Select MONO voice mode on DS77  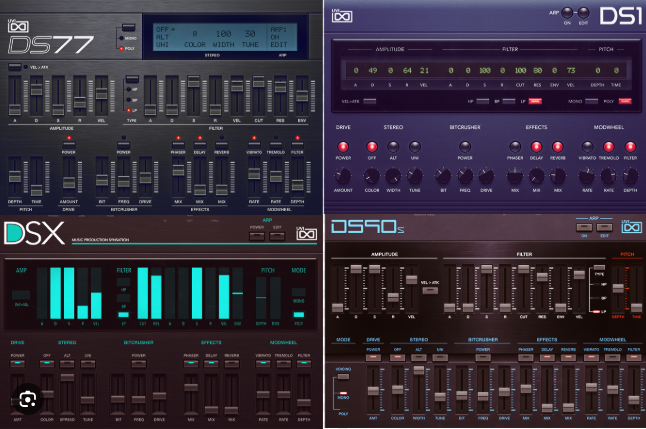pos(122,38)
